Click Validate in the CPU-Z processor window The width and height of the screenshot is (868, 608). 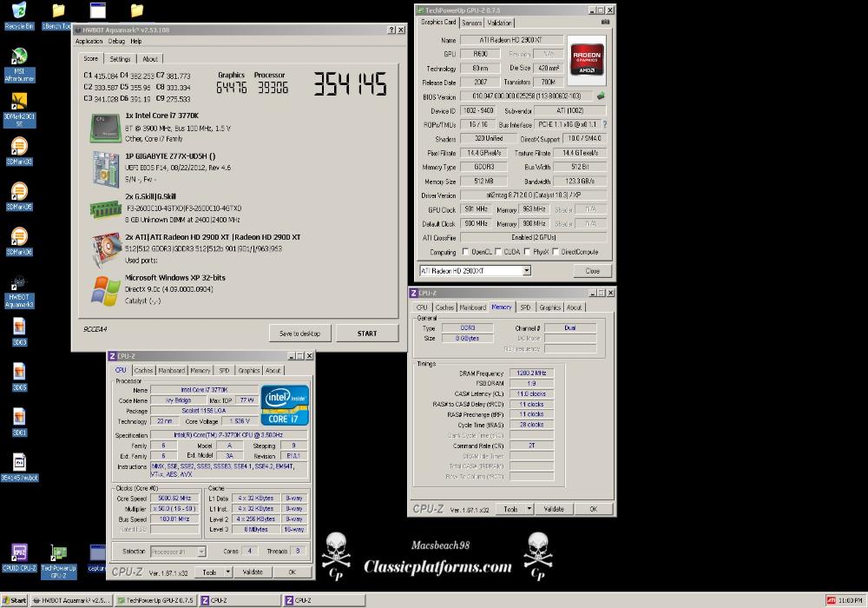point(253,572)
